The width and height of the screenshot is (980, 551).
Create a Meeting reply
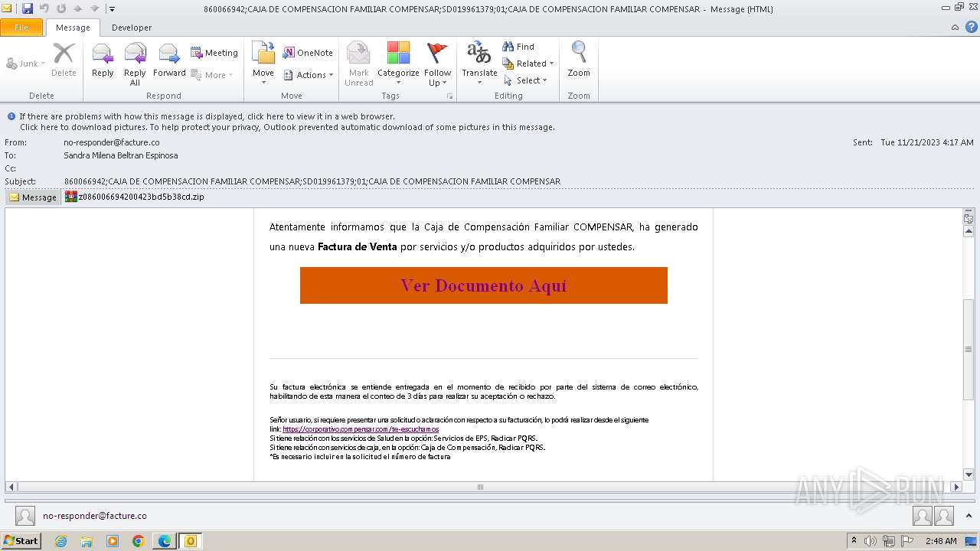[214, 53]
